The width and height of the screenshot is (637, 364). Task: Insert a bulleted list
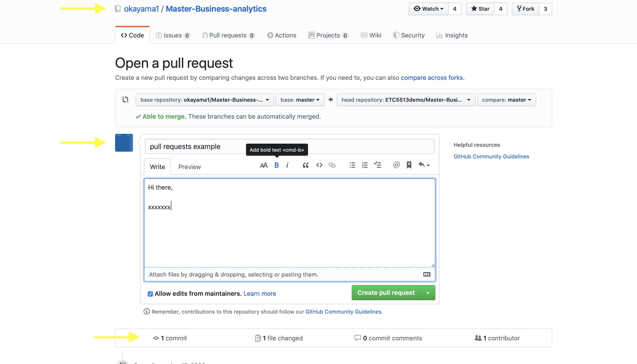352,165
